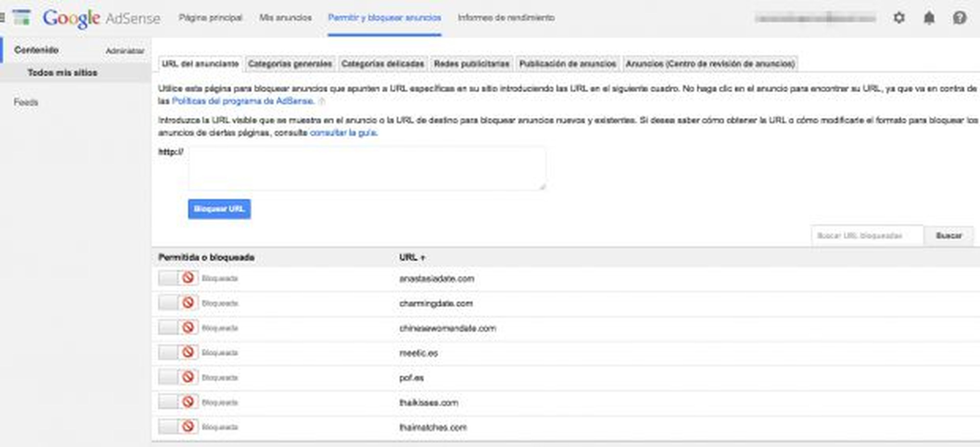Viewport: 980px width, 447px height.
Task: Click the thaimatches.com URL cell
Action: (433, 427)
